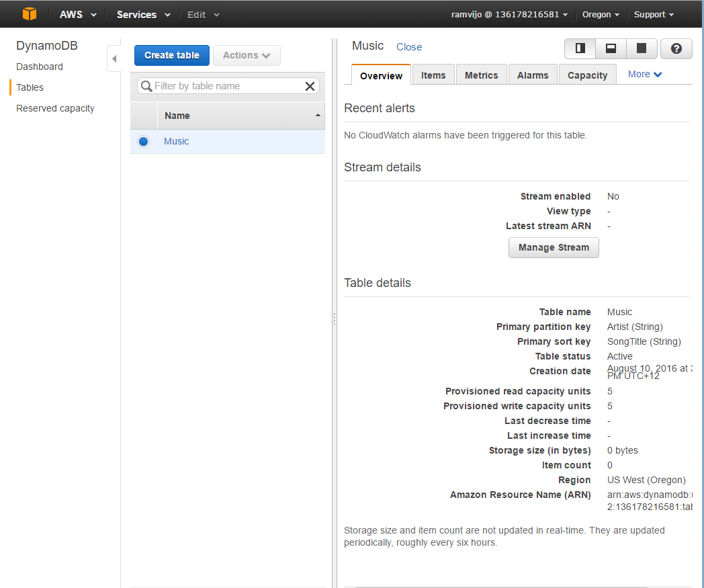Click the Artist (String) partition key value
The width and height of the screenshot is (704, 588).
pyautogui.click(x=635, y=327)
